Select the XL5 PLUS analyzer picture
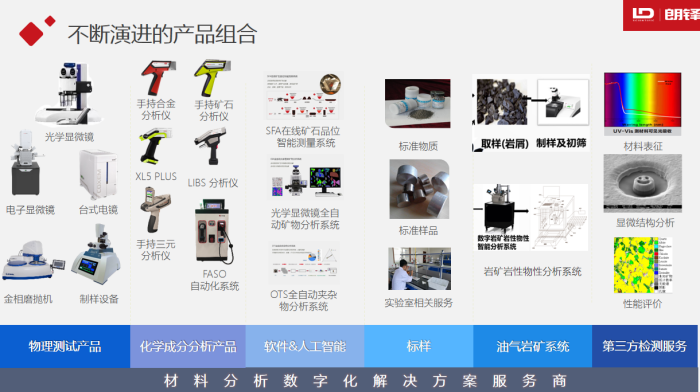The width and height of the screenshot is (700, 392). tap(155, 146)
